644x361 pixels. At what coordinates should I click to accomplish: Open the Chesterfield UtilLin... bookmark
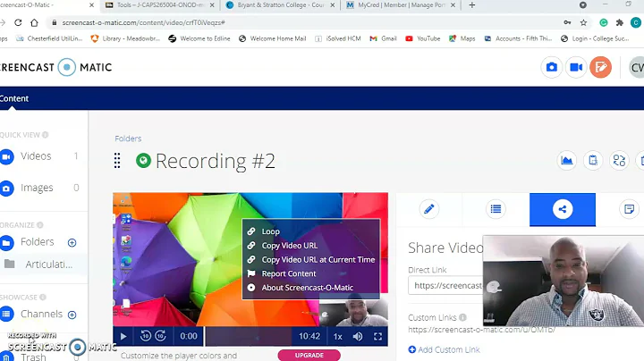pyautogui.click(x=49, y=38)
